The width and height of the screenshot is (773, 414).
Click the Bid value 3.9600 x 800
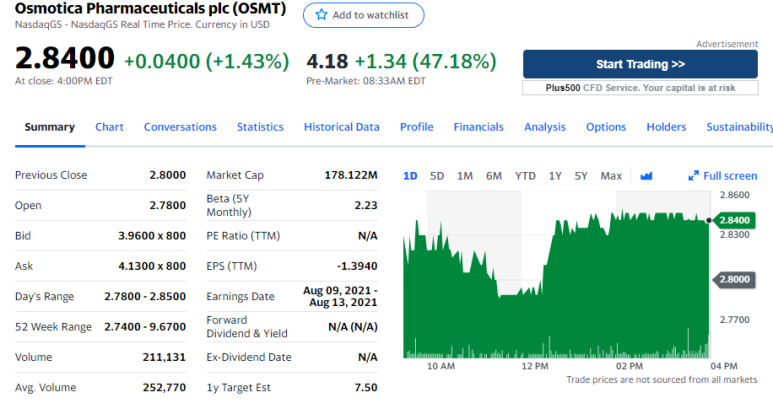152,236
